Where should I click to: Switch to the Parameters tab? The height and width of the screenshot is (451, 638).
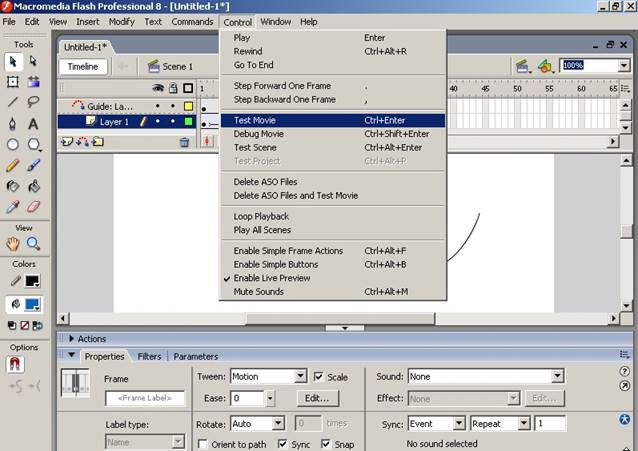(196, 357)
